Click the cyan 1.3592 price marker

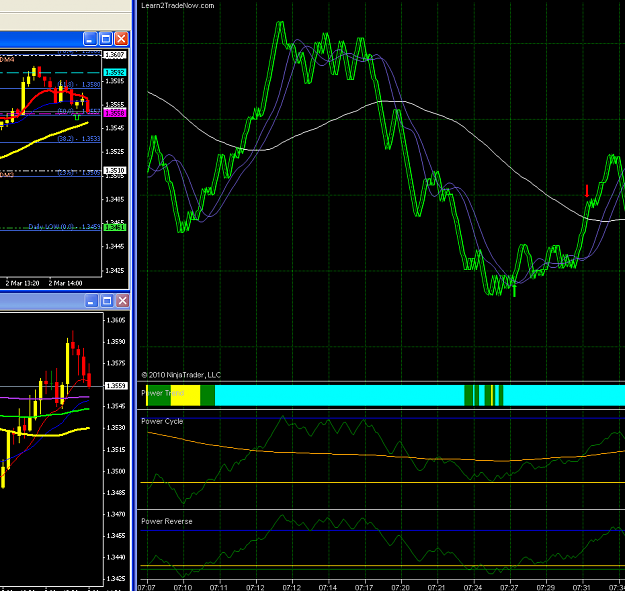pos(115,73)
